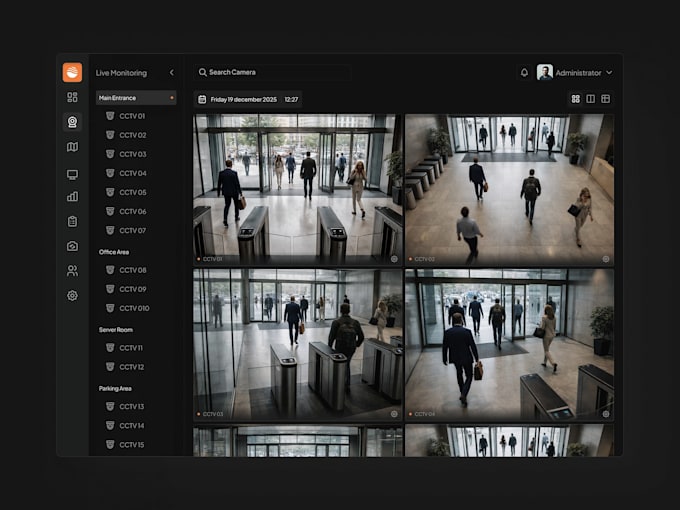Screen dimensions: 680x510
Task: Open the CCTV 01 video feed
Action: pos(298,190)
